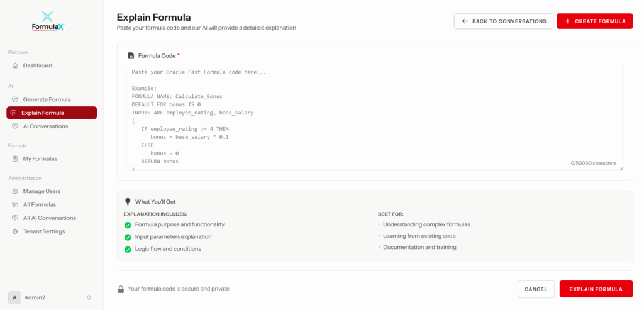Click the lock icon beside privacy note

(121, 289)
